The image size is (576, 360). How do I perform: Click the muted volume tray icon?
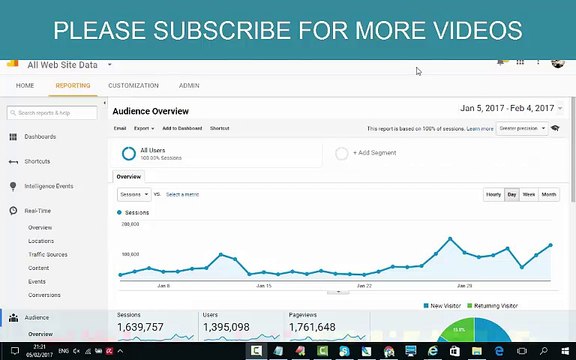76,351
